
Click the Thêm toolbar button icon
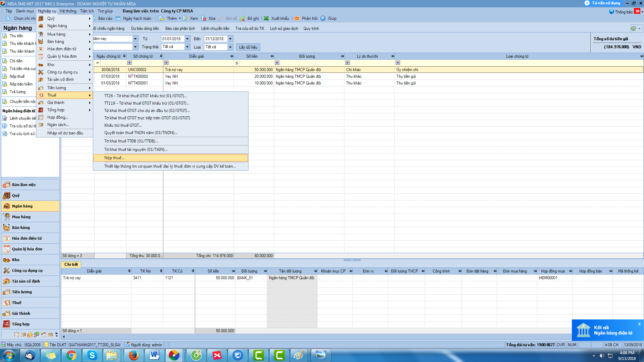(x=162, y=18)
